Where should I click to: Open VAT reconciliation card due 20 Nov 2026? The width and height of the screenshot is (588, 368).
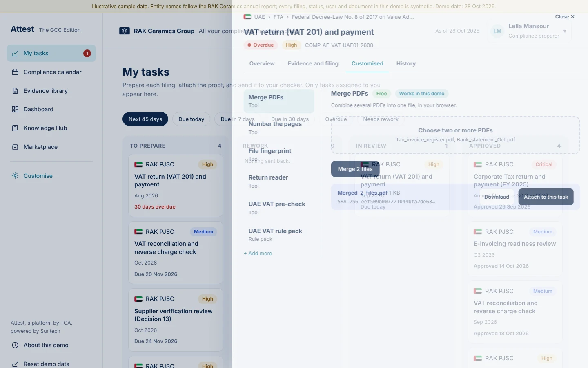pyautogui.click(x=176, y=253)
